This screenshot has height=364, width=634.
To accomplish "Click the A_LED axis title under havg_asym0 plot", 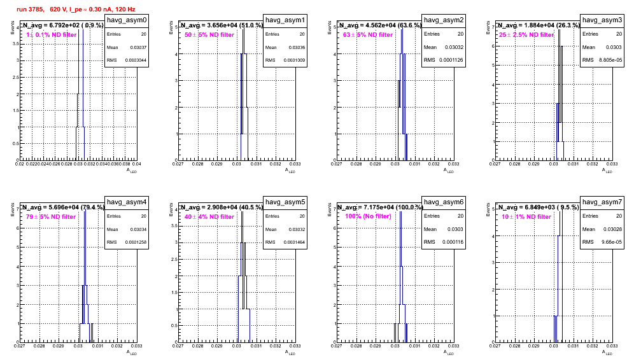I will pyautogui.click(x=132, y=171).
